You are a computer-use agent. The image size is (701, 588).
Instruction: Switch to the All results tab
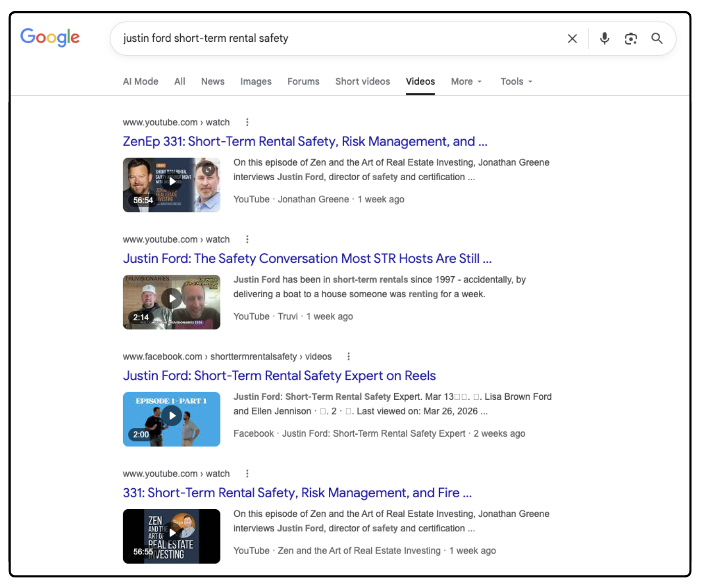point(180,81)
